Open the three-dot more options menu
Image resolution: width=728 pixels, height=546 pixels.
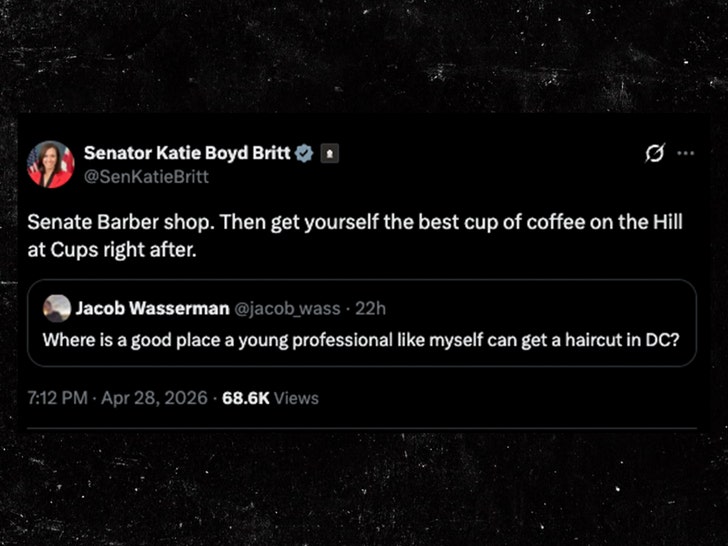[x=685, y=154]
